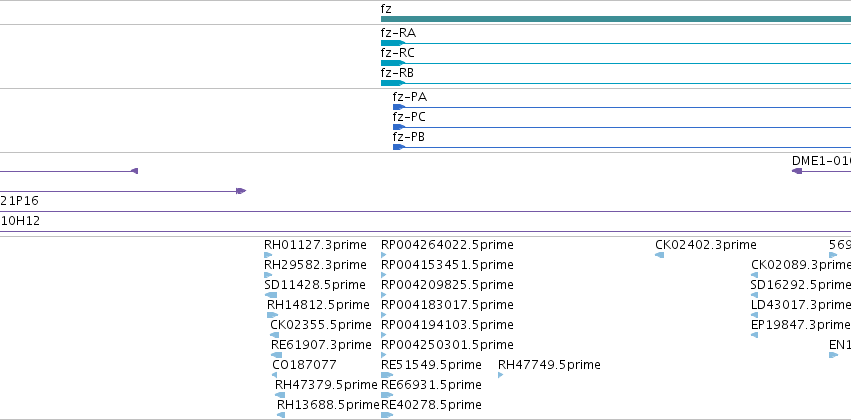Image resolution: width=851 pixels, height=420 pixels.
Task: Open the LD43017.3prime EST label
Action: click(801, 304)
